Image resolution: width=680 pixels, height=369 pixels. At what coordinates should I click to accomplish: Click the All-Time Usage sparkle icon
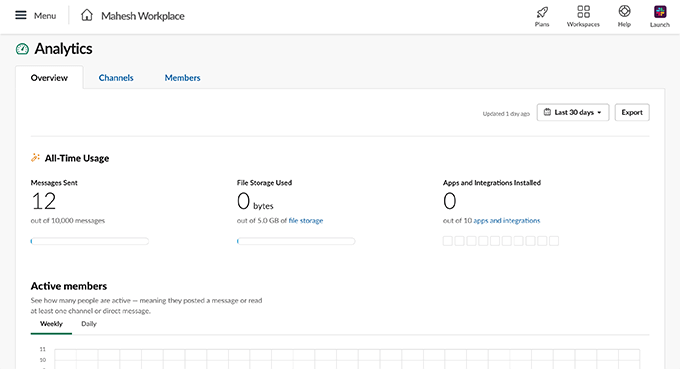point(35,157)
